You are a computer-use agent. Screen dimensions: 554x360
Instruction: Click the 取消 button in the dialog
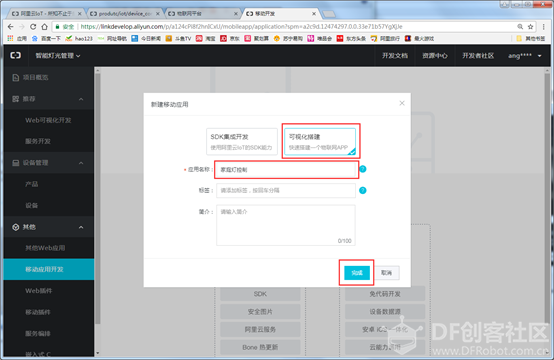click(x=387, y=273)
